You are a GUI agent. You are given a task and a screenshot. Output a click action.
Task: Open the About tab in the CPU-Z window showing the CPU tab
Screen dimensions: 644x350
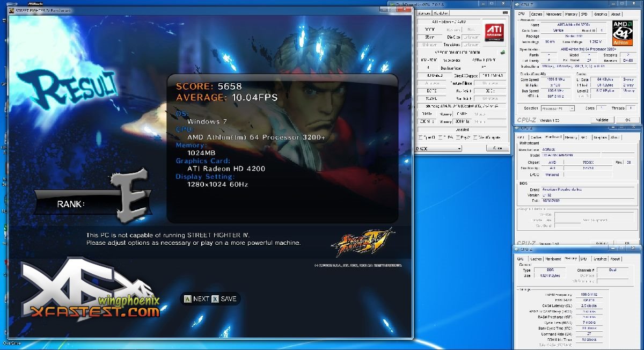point(616,14)
